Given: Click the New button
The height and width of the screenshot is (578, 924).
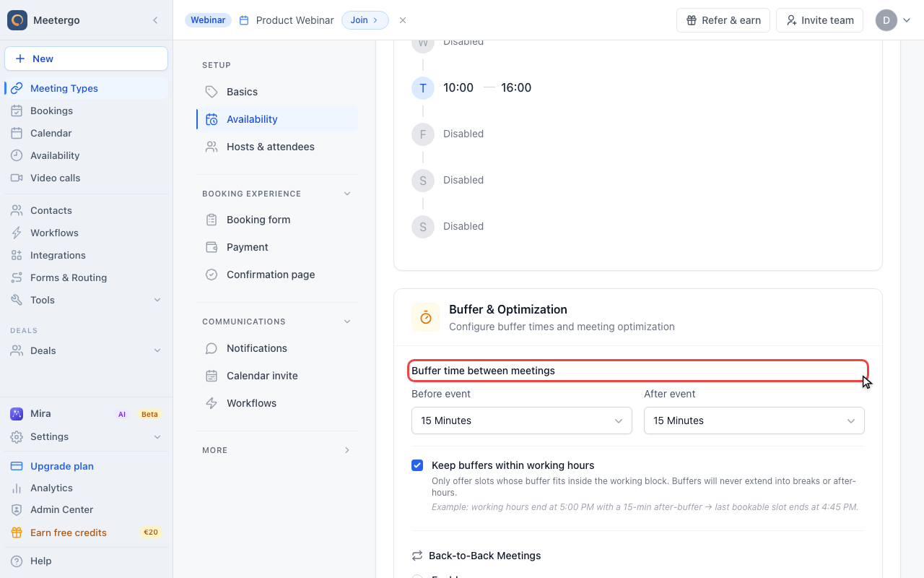Looking at the screenshot, I should pyautogui.click(x=86, y=59).
